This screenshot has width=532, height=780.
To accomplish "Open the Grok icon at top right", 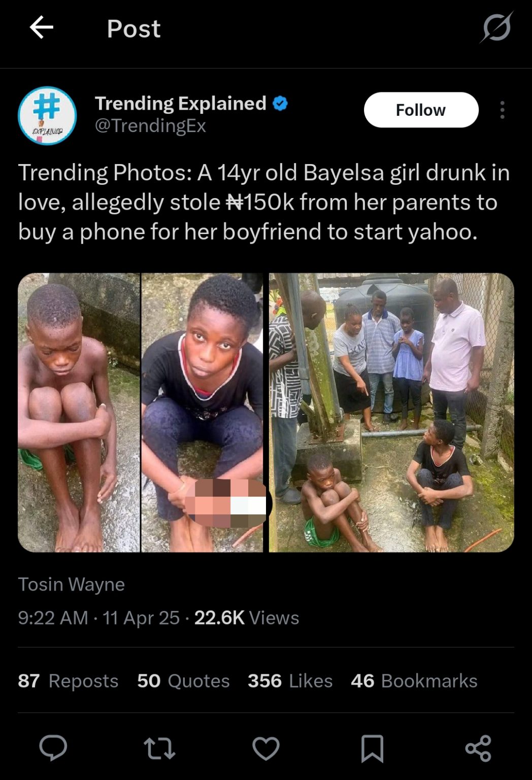I will (x=496, y=28).
